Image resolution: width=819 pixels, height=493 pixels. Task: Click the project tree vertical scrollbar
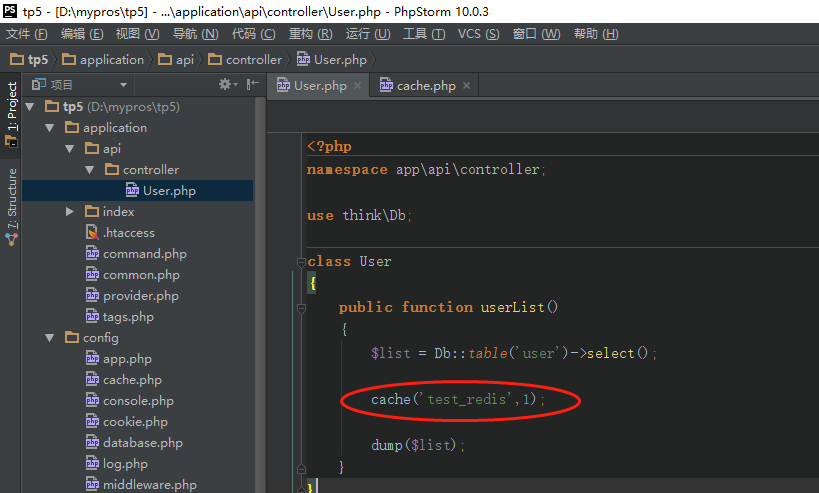tap(260, 295)
